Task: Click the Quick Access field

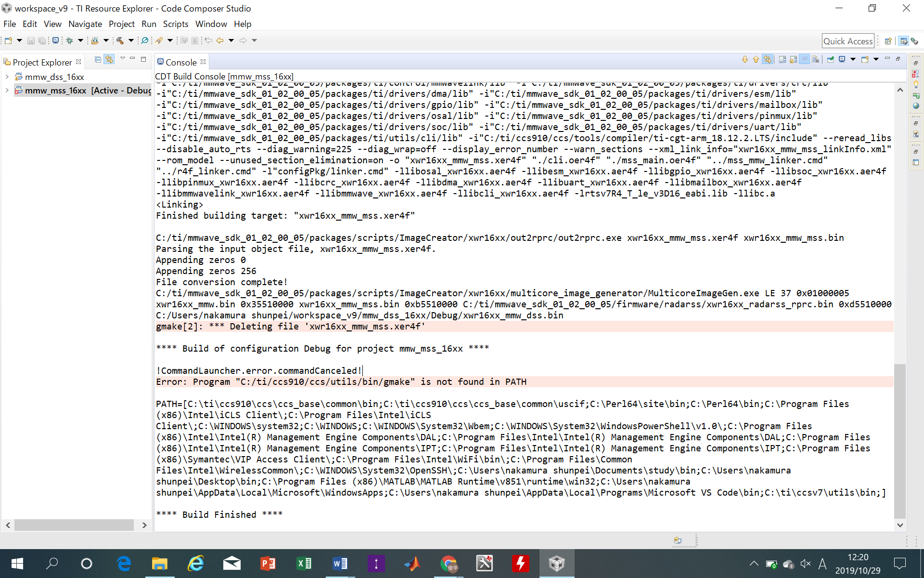Action: point(847,41)
